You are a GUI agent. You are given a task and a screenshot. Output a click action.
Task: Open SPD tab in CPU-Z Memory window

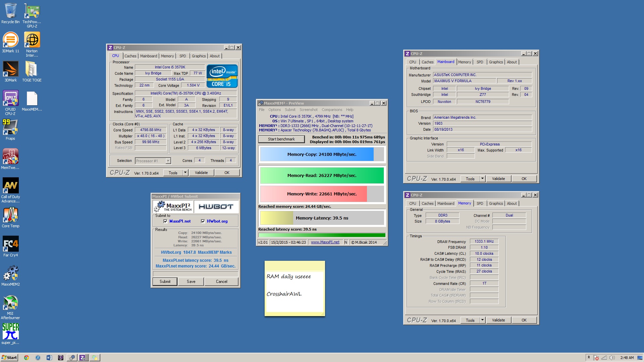[x=480, y=203]
